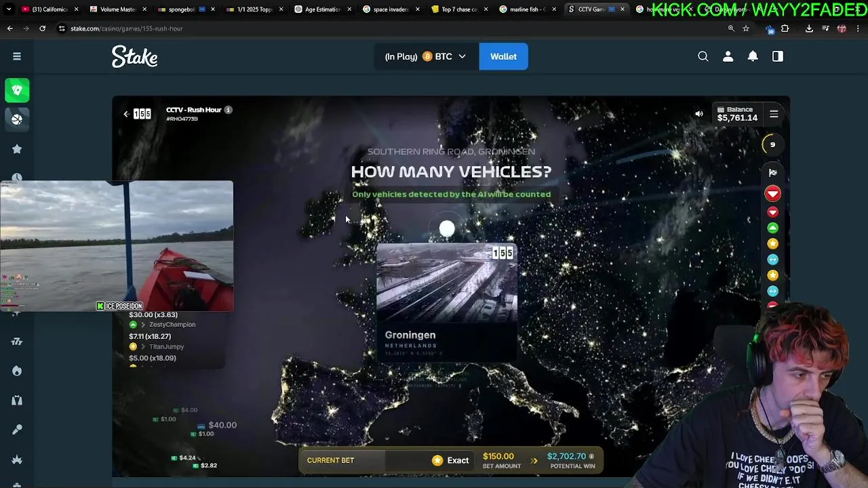868x488 pixels.
Task: Open the Slots 777 sidebar icon
Action: [17, 342]
